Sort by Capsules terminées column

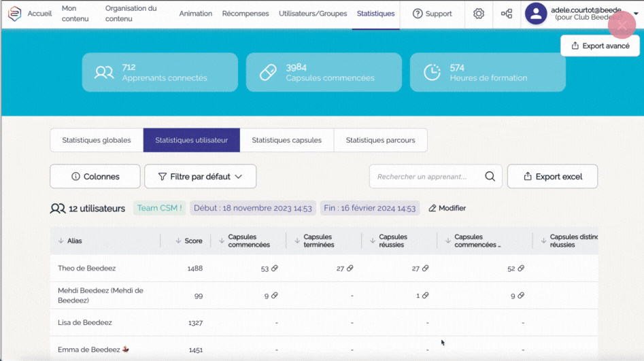click(297, 241)
